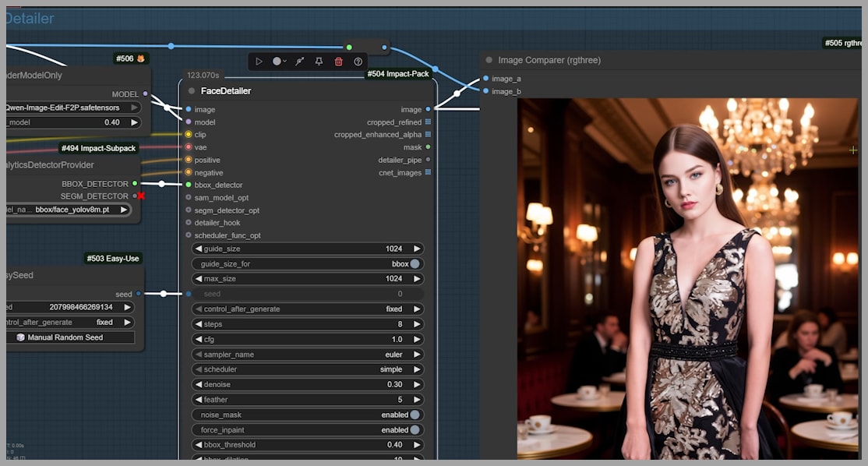Screen dimensions: 868x466
Task: Open the node color picker circle
Action: 277,62
